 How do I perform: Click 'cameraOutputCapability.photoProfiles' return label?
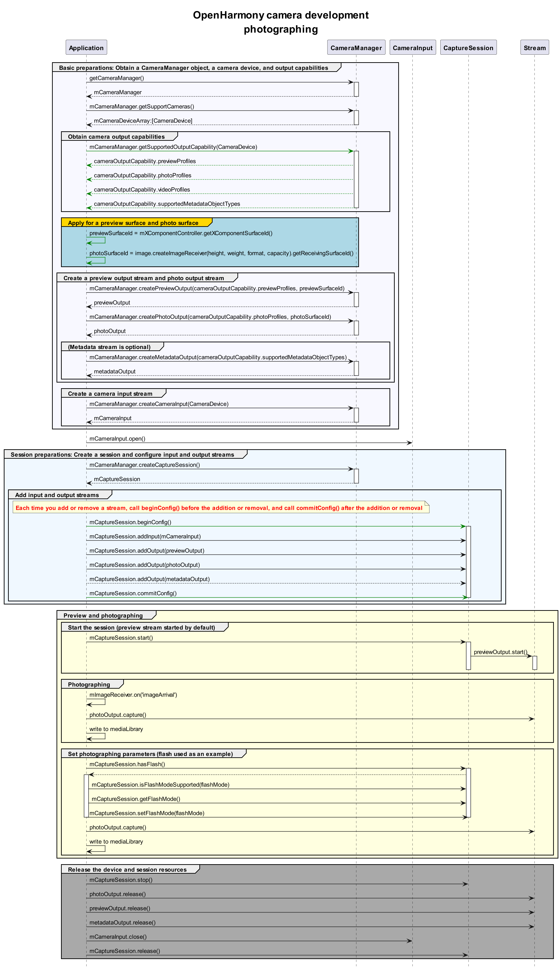coord(142,175)
